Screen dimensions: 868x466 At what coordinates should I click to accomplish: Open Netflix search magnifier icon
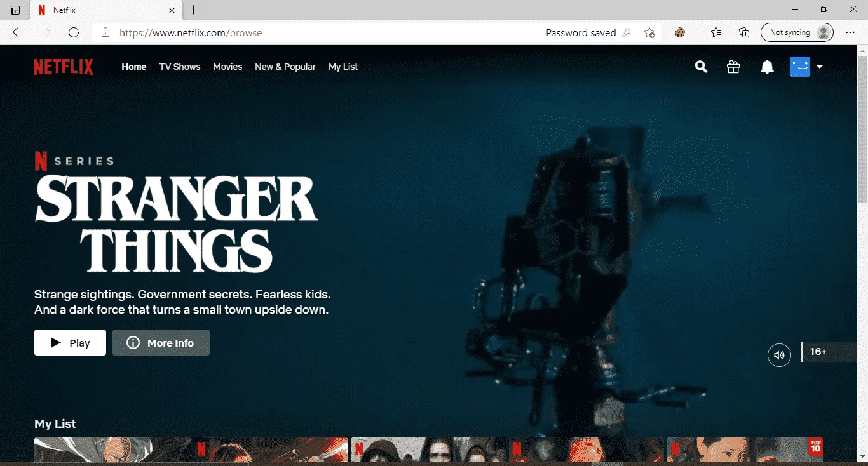[701, 67]
